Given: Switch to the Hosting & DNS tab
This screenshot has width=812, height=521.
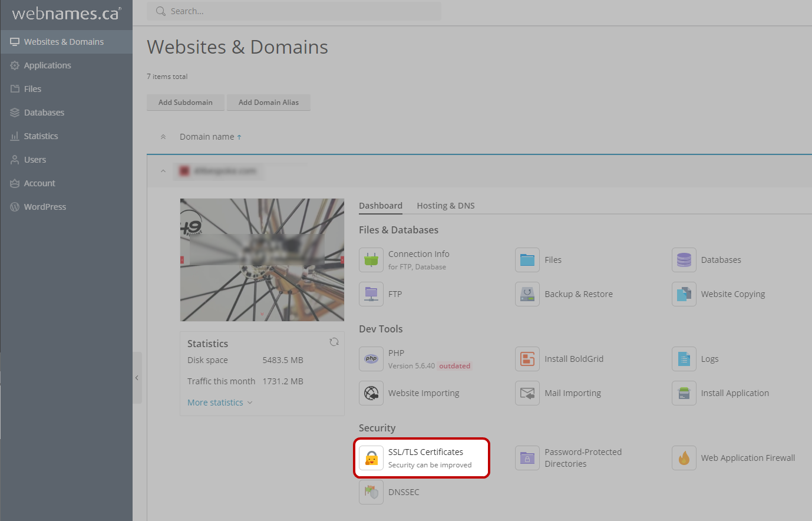Looking at the screenshot, I should 445,206.
